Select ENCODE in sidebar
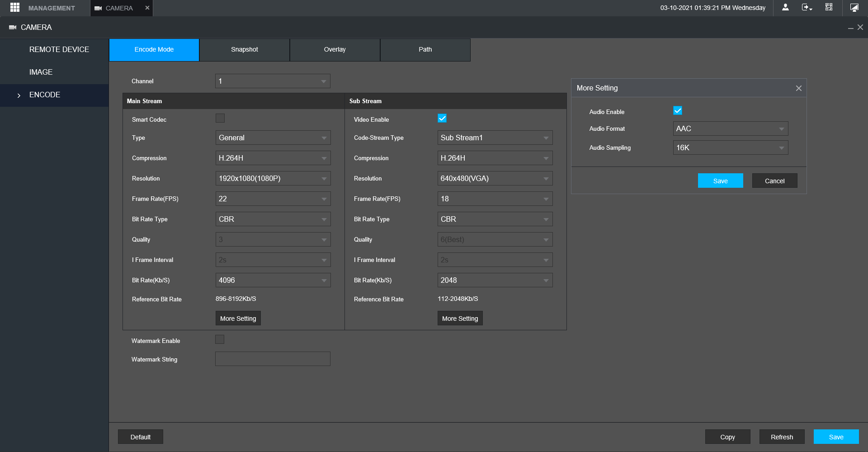Image resolution: width=868 pixels, height=452 pixels. pyautogui.click(x=54, y=95)
